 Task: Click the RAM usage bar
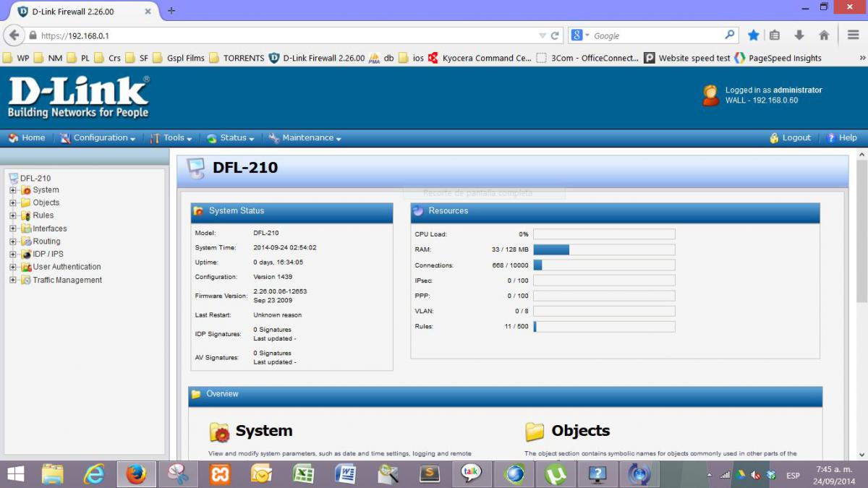point(604,249)
